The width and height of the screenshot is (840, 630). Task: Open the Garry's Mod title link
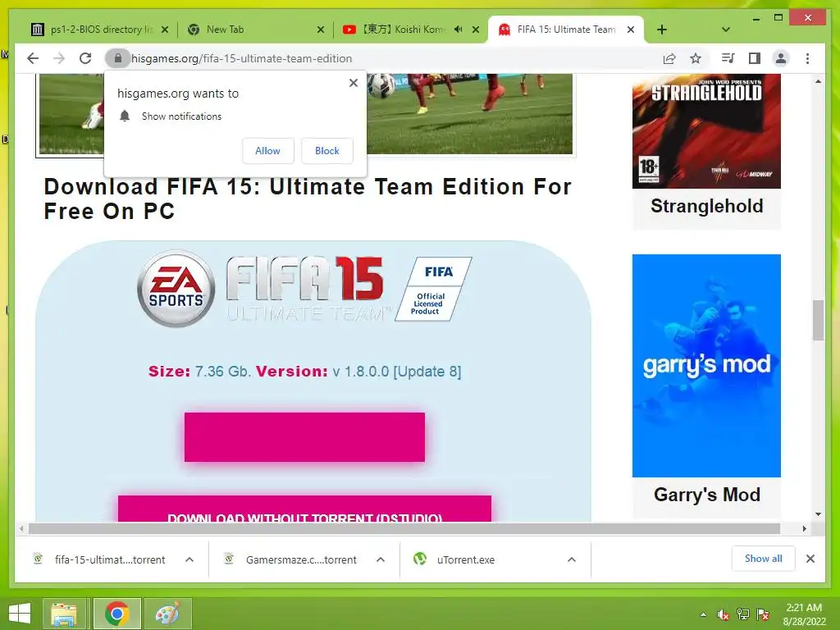(x=706, y=494)
